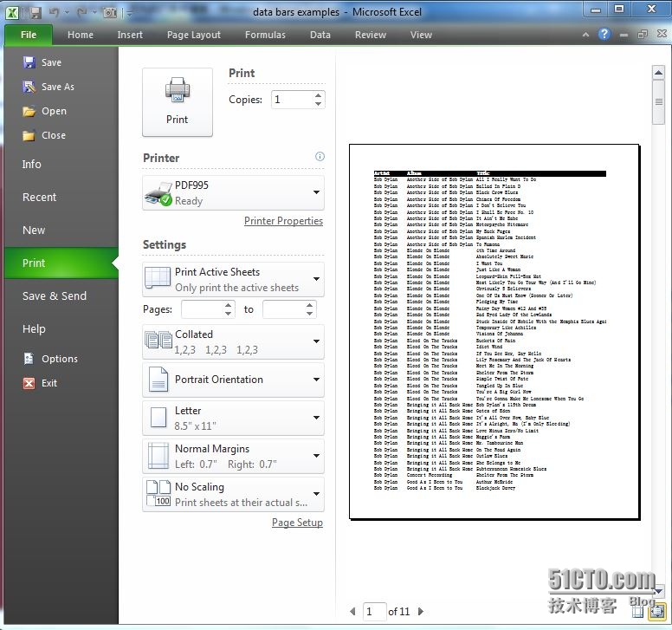Click the camera icon in Quick Access toolbar
672x630 pixels.
tap(110, 13)
